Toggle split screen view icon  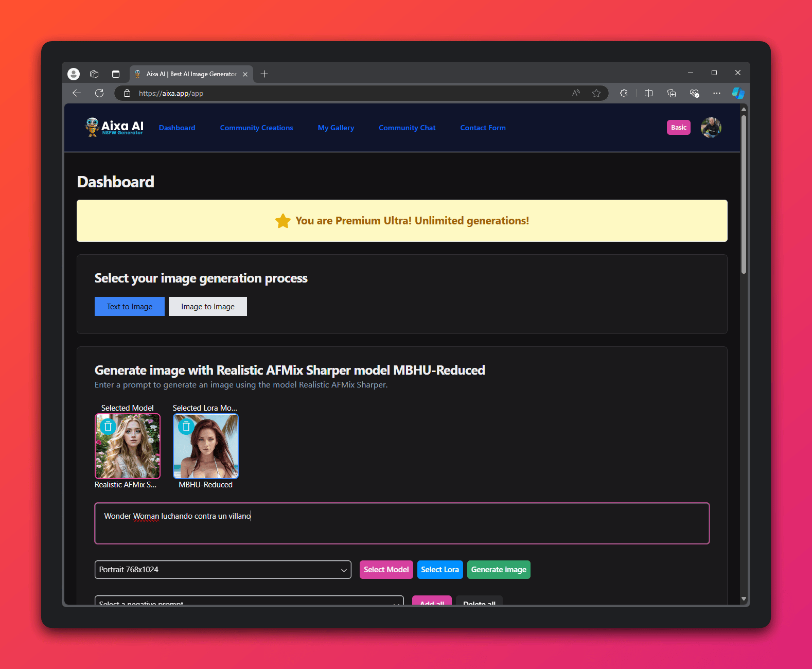coord(648,93)
